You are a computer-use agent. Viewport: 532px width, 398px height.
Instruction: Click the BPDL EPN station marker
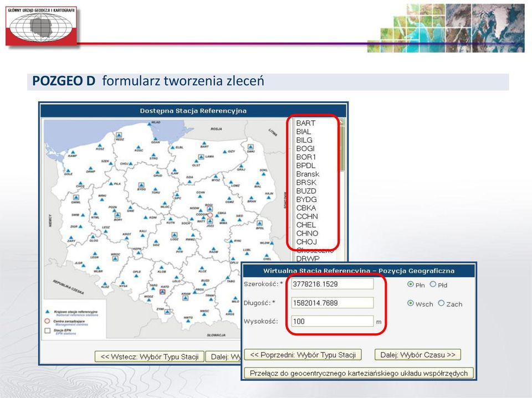point(259,223)
